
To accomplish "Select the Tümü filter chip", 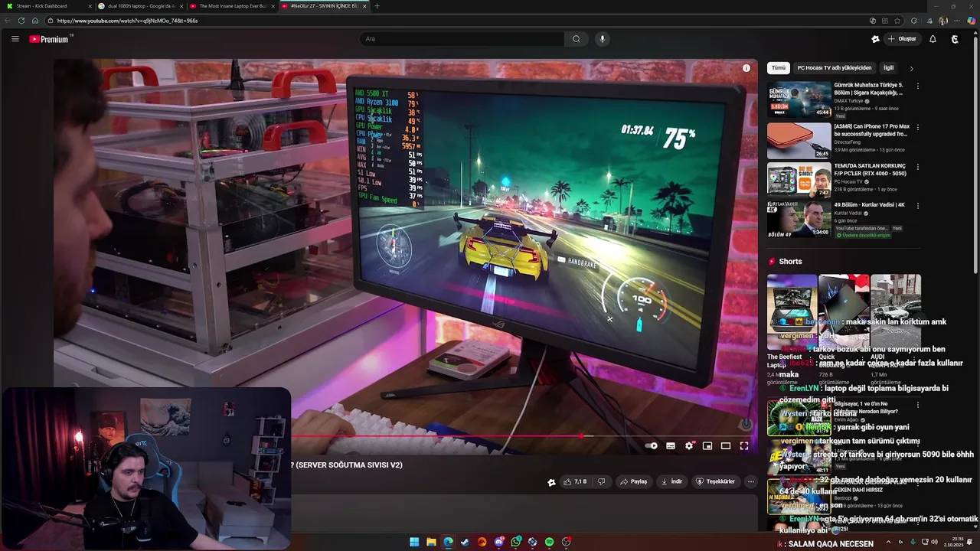I will (x=778, y=67).
